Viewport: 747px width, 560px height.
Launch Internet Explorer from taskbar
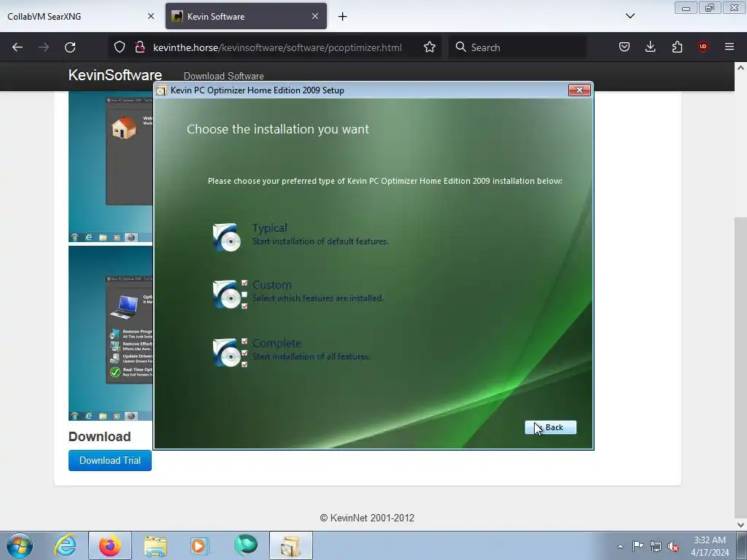[65, 545]
